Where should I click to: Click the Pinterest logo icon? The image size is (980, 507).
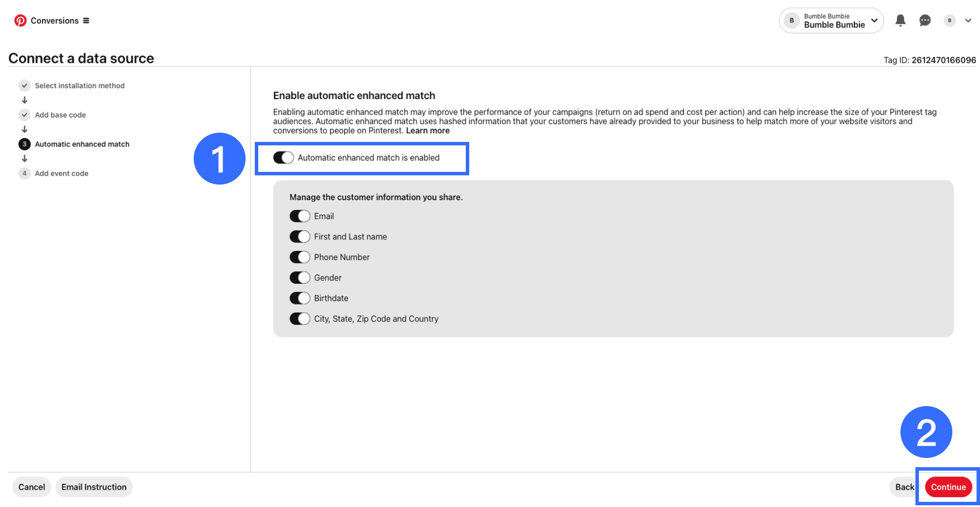pyautogui.click(x=20, y=21)
